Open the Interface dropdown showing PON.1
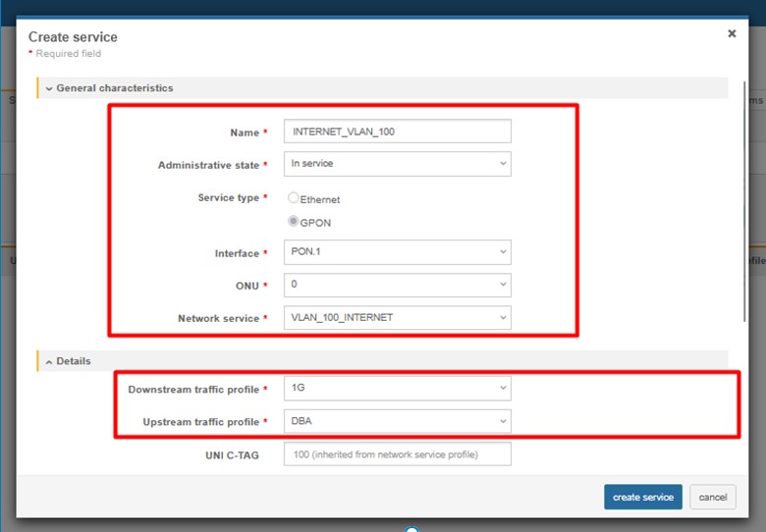Screen dimensions: 766x532 tap(397, 252)
